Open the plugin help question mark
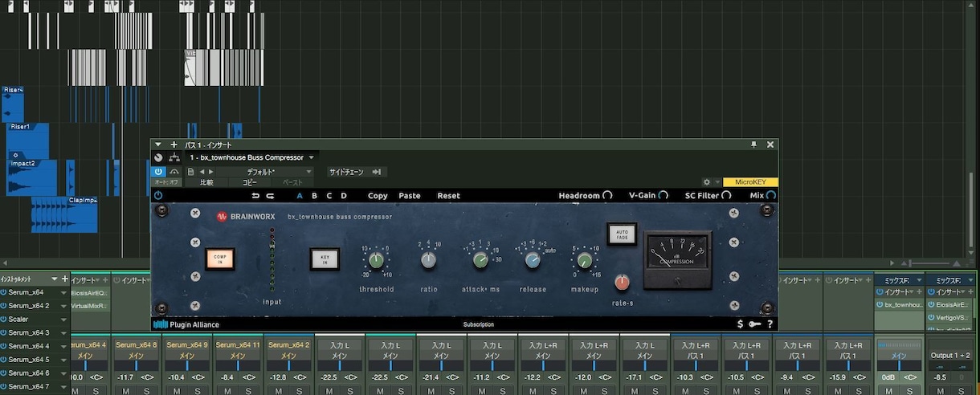 coord(770,324)
